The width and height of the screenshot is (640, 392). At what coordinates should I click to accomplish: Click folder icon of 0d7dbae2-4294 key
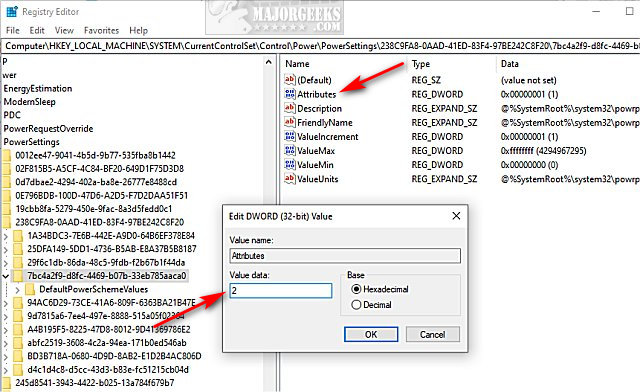click(x=6, y=182)
